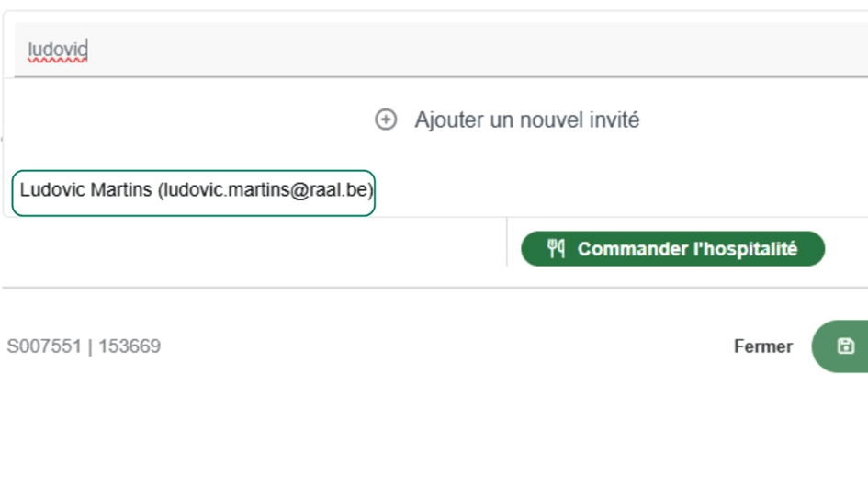
Task: Click the word "invité" in the add option
Action: (x=614, y=119)
